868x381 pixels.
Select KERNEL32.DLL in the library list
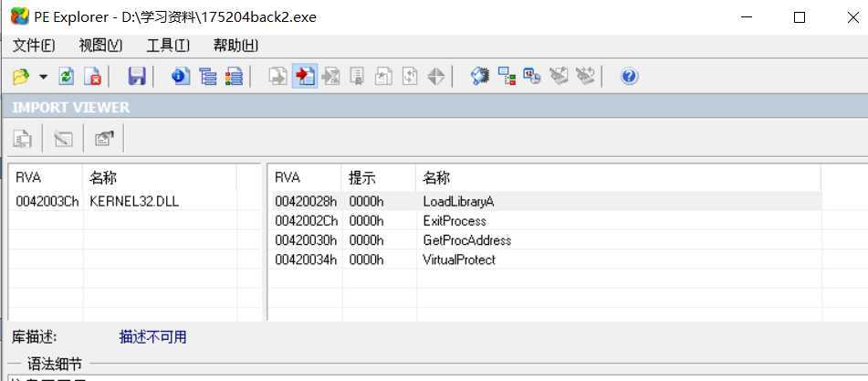[134, 202]
